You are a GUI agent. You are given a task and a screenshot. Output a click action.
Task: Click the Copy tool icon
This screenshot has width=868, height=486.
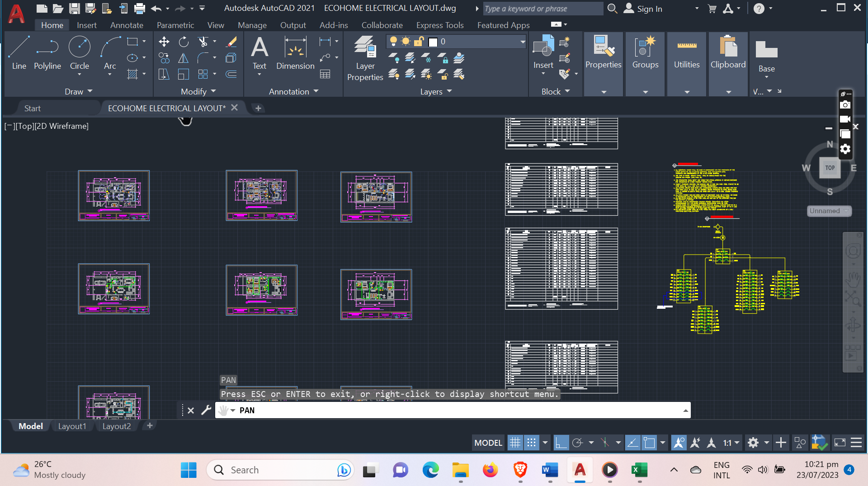click(x=164, y=58)
